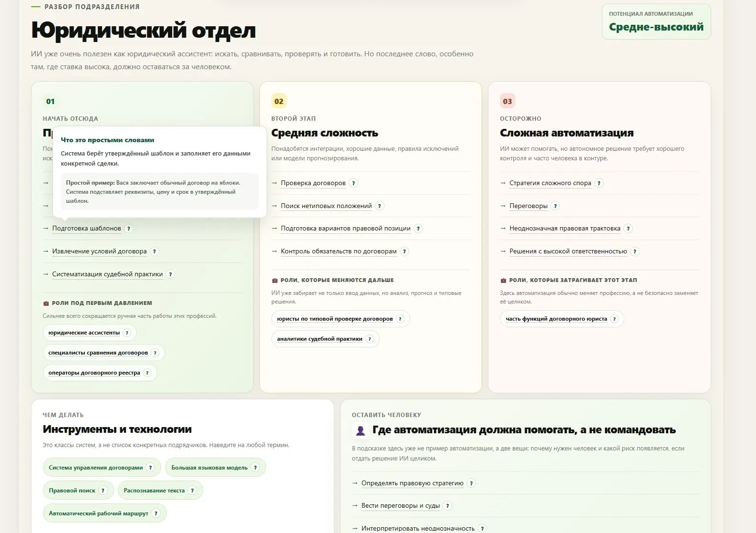Screen dimensions: 756x533
Task: Click the Что это простыми словами tooltip heading
Action: (107, 140)
